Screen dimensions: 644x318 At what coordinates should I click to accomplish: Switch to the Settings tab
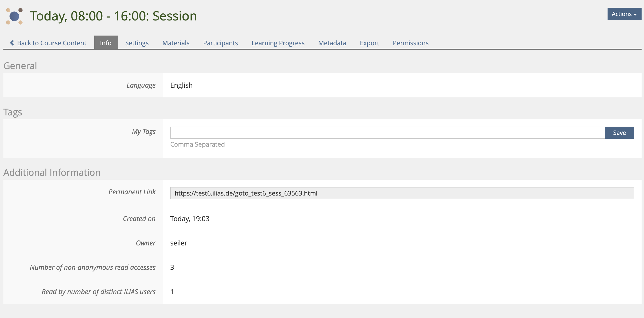coord(137,43)
